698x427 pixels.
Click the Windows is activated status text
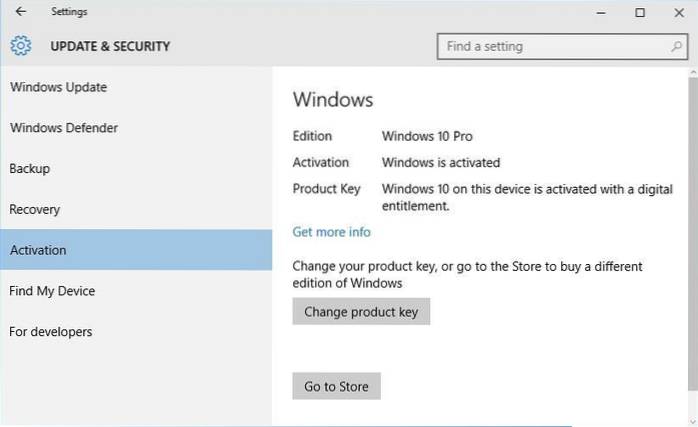pyautogui.click(x=441, y=162)
